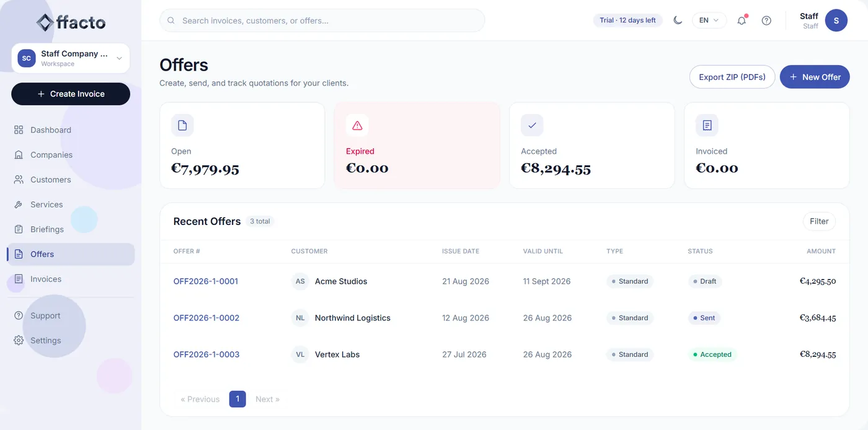This screenshot has width=868, height=430.
Task: Click the Previous pagination link
Action: 200,399
